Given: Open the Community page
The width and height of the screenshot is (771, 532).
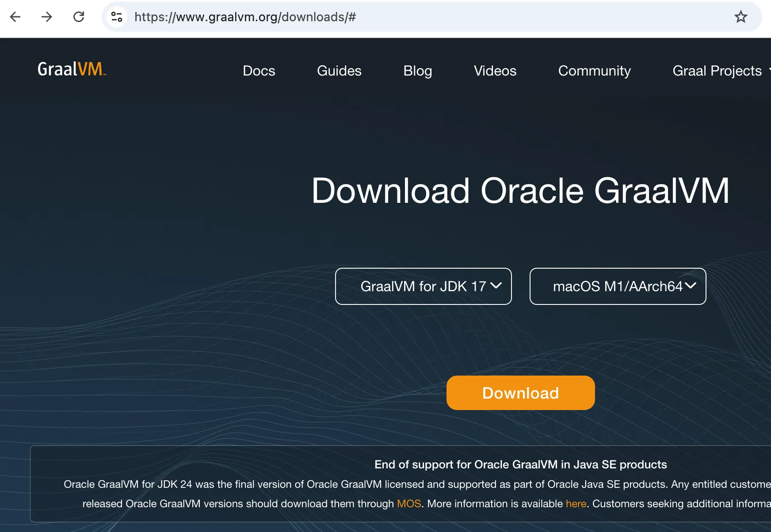Looking at the screenshot, I should [x=594, y=71].
